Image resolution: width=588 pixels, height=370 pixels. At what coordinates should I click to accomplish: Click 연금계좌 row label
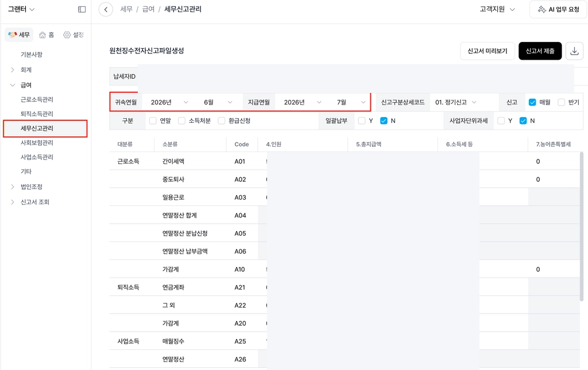[173, 287]
